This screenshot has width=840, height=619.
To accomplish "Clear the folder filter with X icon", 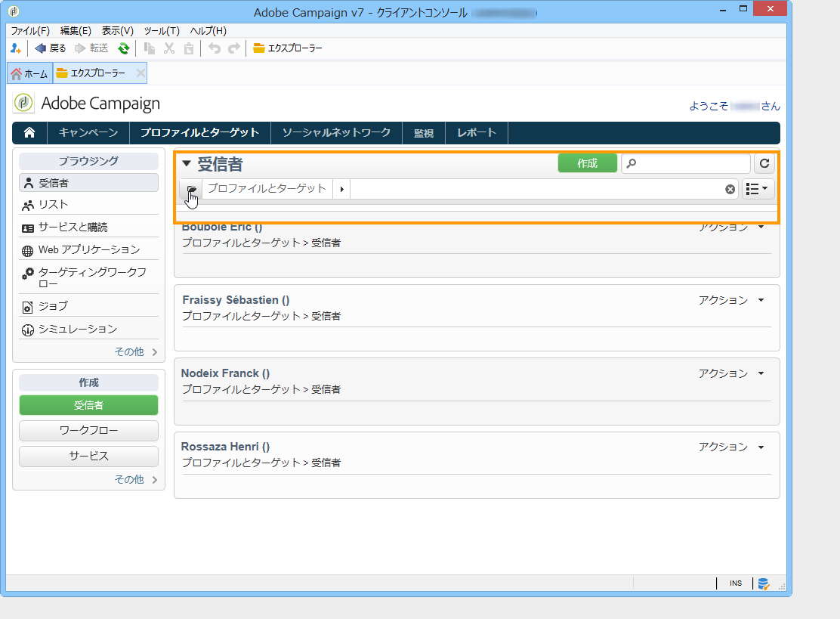I will point(730,189).
